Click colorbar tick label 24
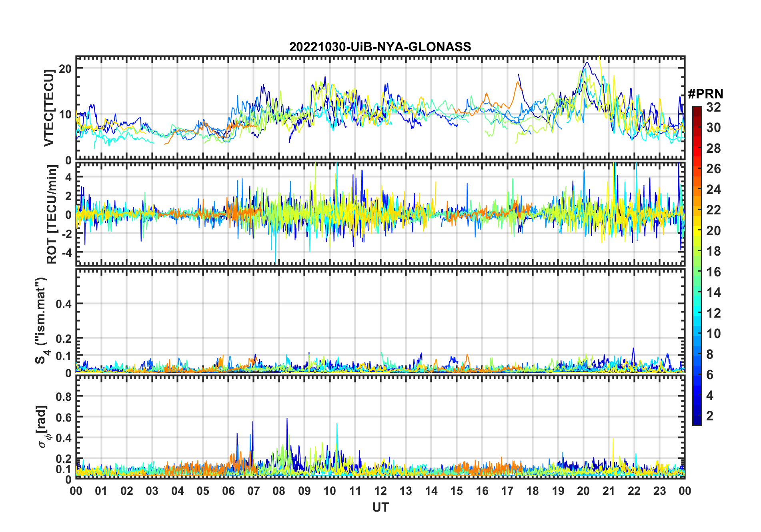The image size is (761, 532). (x=713, y=190)
